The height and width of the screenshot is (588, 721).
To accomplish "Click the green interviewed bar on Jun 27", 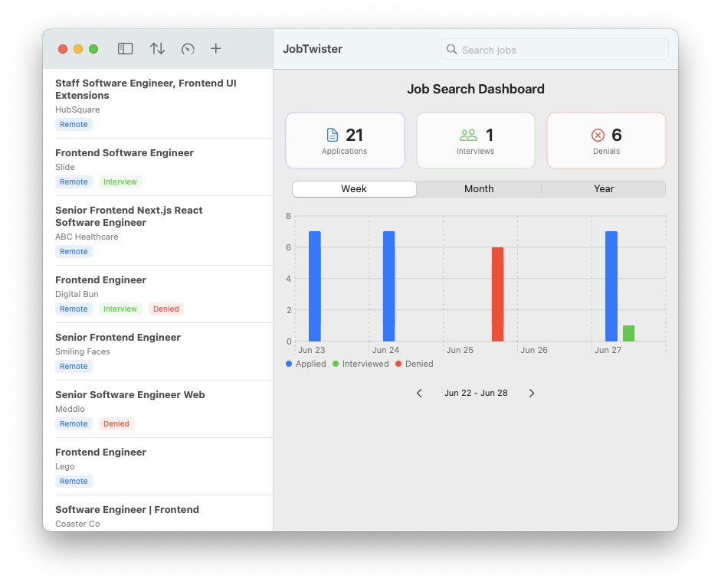I will 628,334.
